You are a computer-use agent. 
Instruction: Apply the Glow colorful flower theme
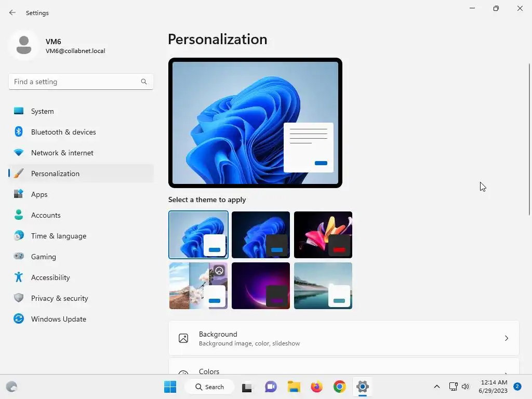323,235
